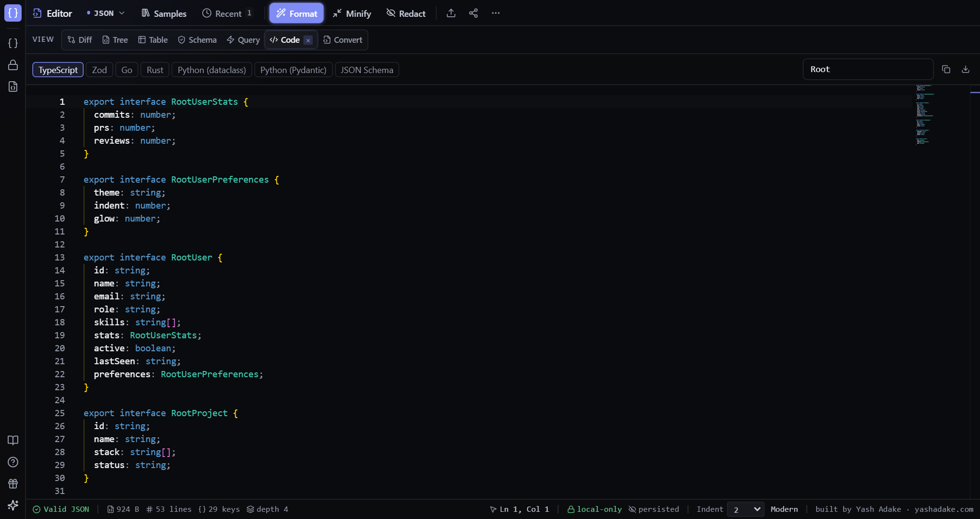Click line number 13 in the gutter
Screen dimensions: 980x519
click(60, 258)
